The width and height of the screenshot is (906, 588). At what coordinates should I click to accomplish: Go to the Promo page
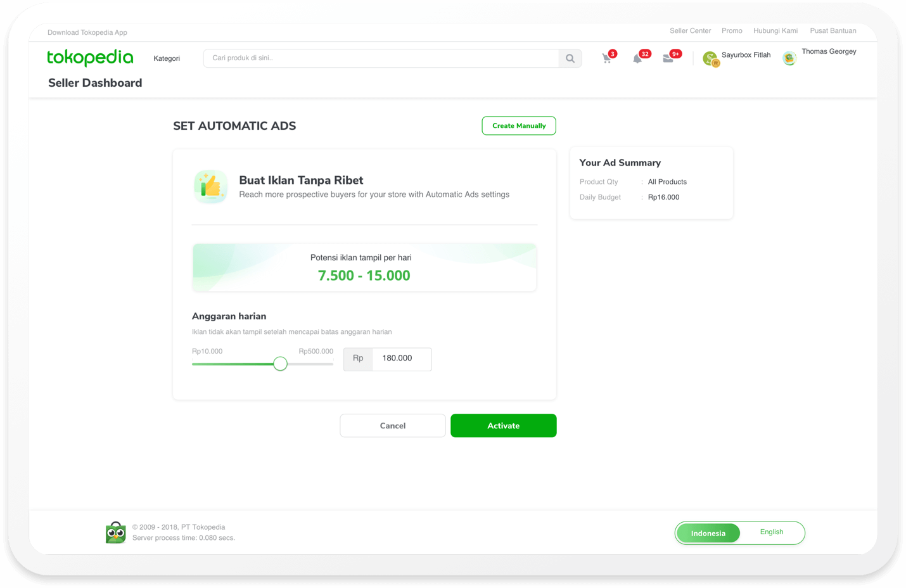point(732,30)
